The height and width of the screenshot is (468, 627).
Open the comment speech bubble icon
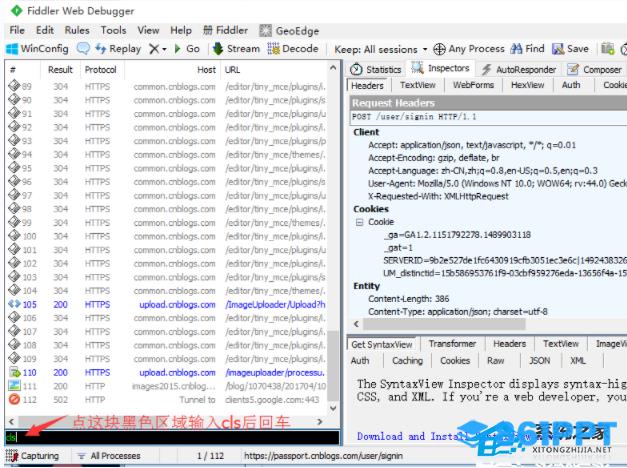click(x=83, y=48)
